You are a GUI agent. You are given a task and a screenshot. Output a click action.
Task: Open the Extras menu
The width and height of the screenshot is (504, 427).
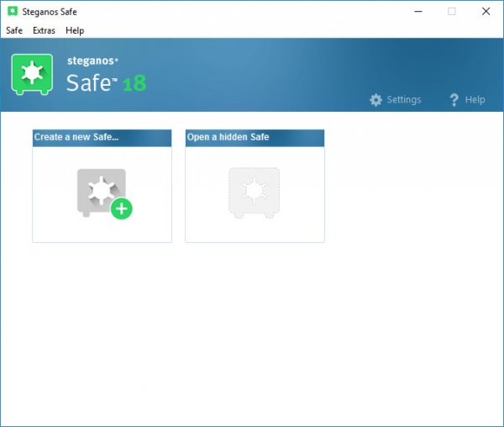(x=44, y=30)
